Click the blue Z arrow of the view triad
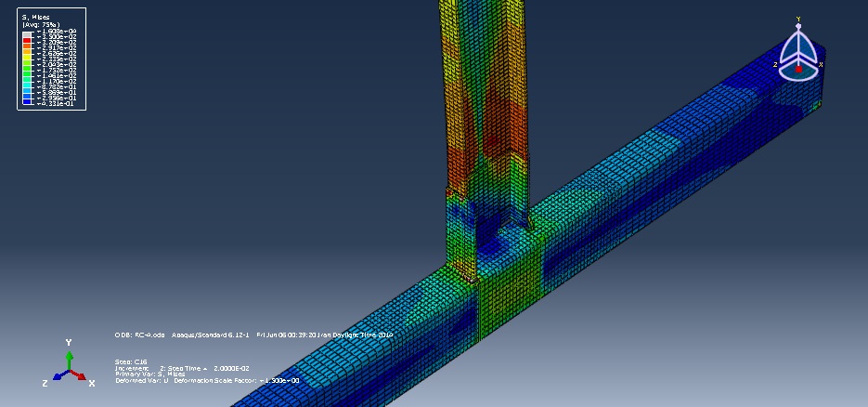 click(x=58, y=376)
